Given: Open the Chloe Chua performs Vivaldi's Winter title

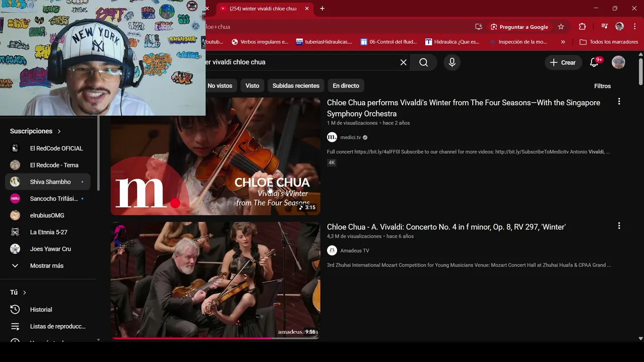Looking at the screenshot, I should tap(463, 108).
